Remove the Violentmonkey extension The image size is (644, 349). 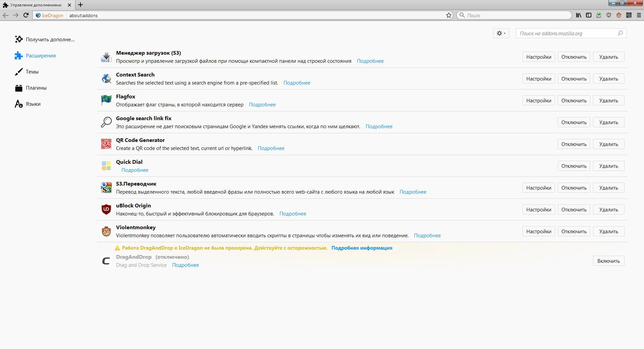pos(608,231)
